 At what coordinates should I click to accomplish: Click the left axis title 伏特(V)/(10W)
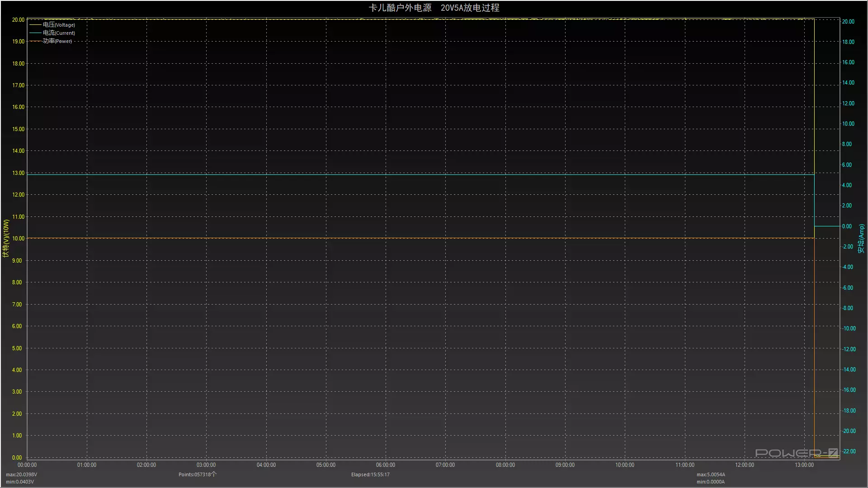click(x=6, y=239)
